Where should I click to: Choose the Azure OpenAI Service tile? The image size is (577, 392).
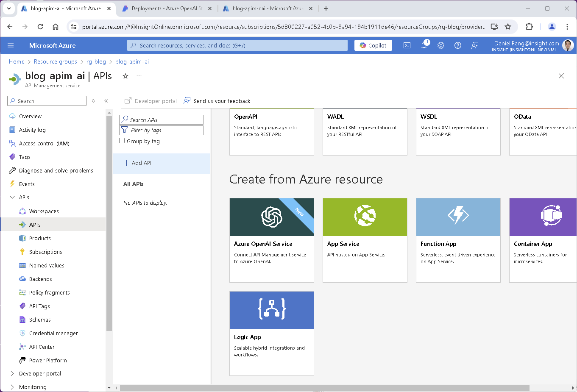click(x=272, y=240)
